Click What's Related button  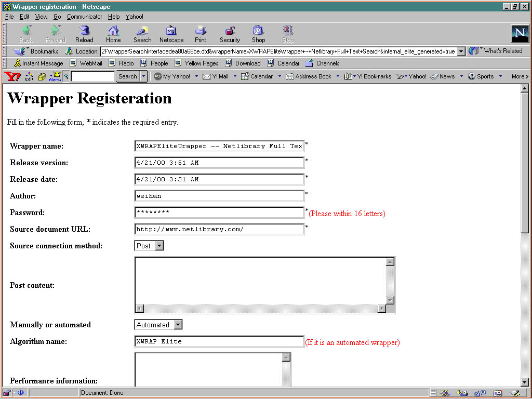pyautogui.click(x=496, y=51)
